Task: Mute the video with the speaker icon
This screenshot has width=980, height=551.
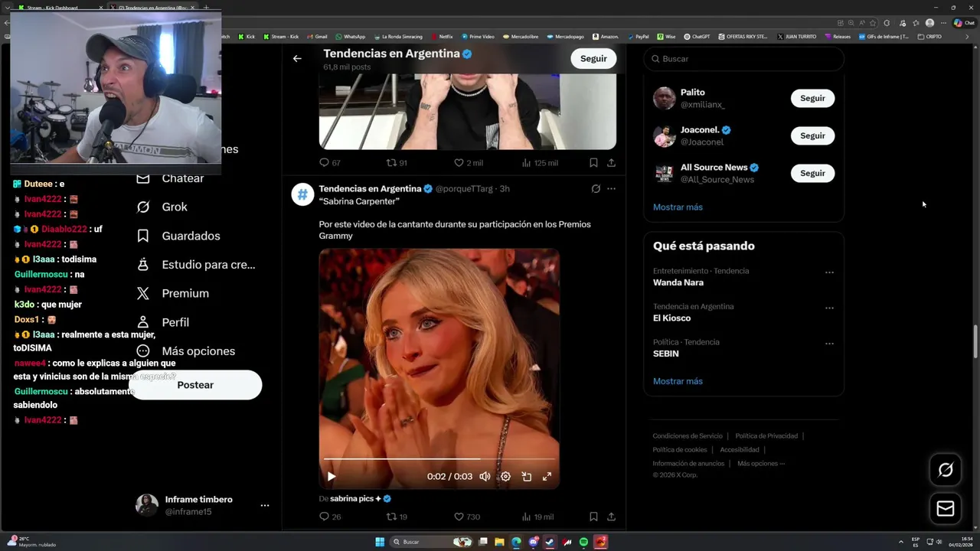Action: [x=485, y=476]
